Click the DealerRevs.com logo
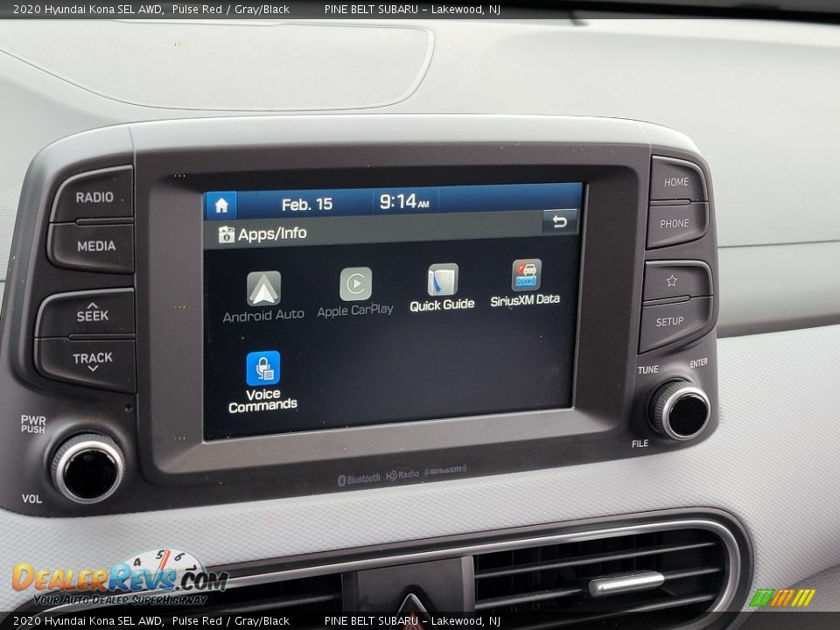The height and width of the screenshot is (630, 840). click(x=120, y=579)
